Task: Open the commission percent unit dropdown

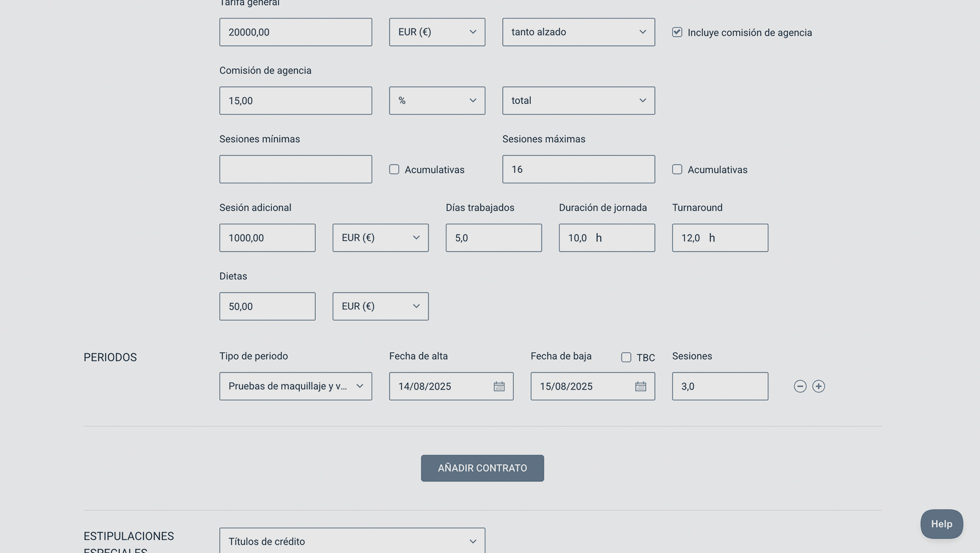Action: [437, 101]
